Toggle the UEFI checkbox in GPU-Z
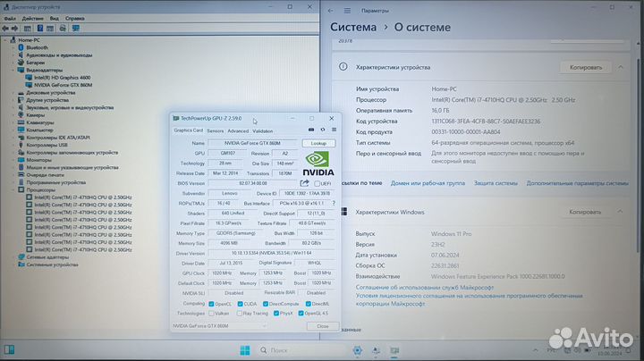The width and height of the screenshot is (644, 361). click(317, 183)
